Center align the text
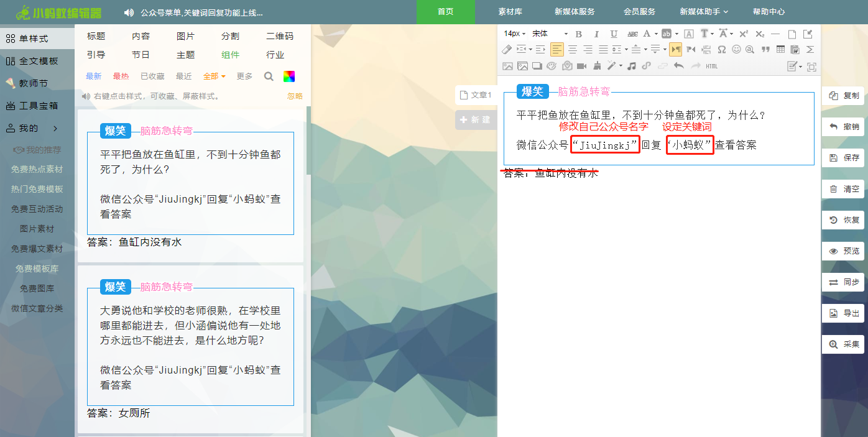This screenshot has height=437, width=868. tap(572, 49)
